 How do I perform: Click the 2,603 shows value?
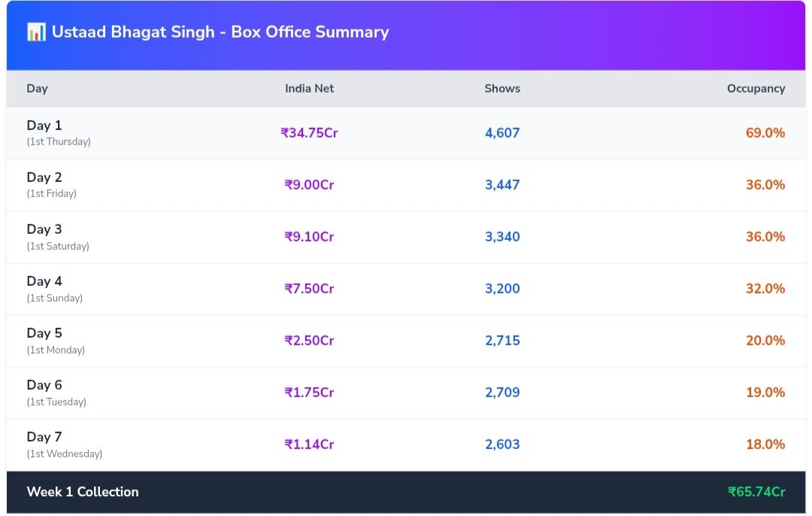(502, 445)
